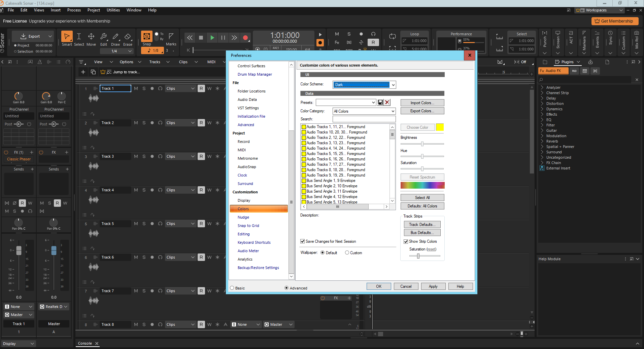The height and width of the screenshot is (349, 644).
Task: Select the Draw tool
Action: pyautogui.click(x=115, y=39)
